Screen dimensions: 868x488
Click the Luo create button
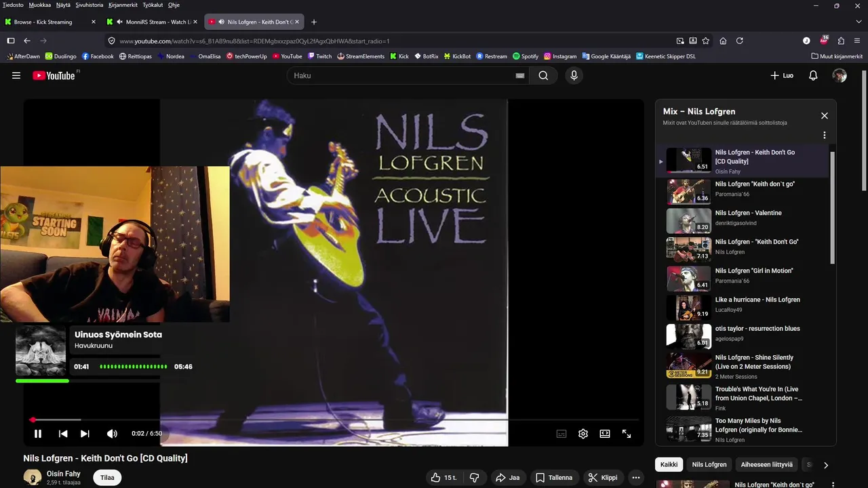tap(782, 75)
